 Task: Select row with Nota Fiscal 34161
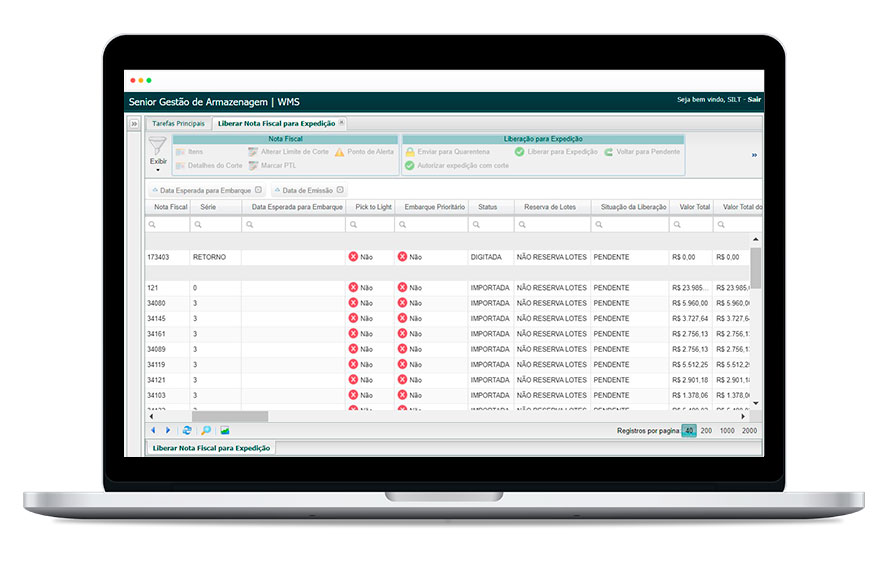(447, 334)
